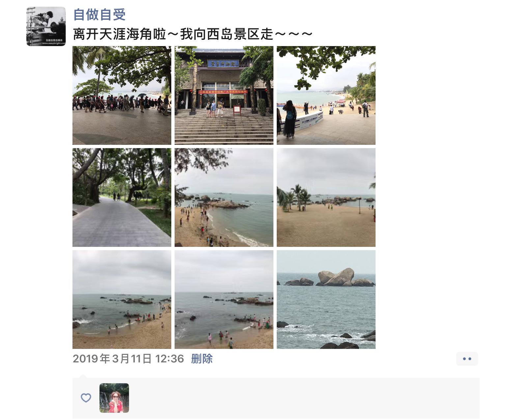Click the heart like icon
The width and height of the screenshot is (506, 420).
86,398
